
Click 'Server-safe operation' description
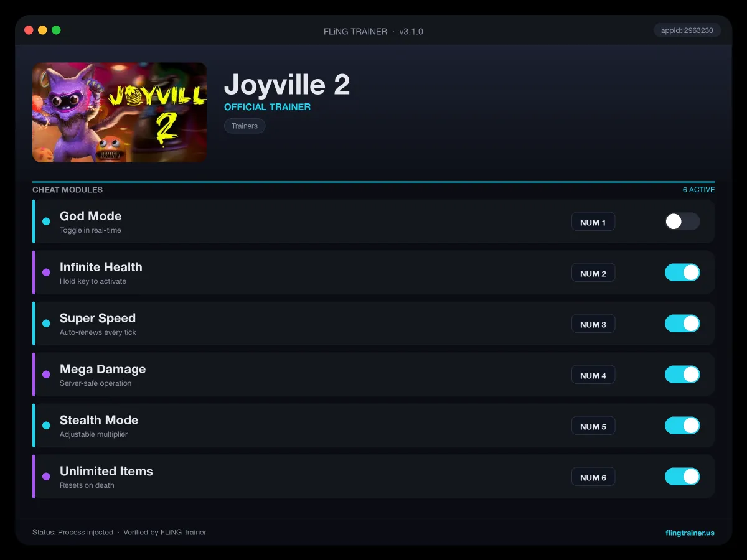click(95, 383)
